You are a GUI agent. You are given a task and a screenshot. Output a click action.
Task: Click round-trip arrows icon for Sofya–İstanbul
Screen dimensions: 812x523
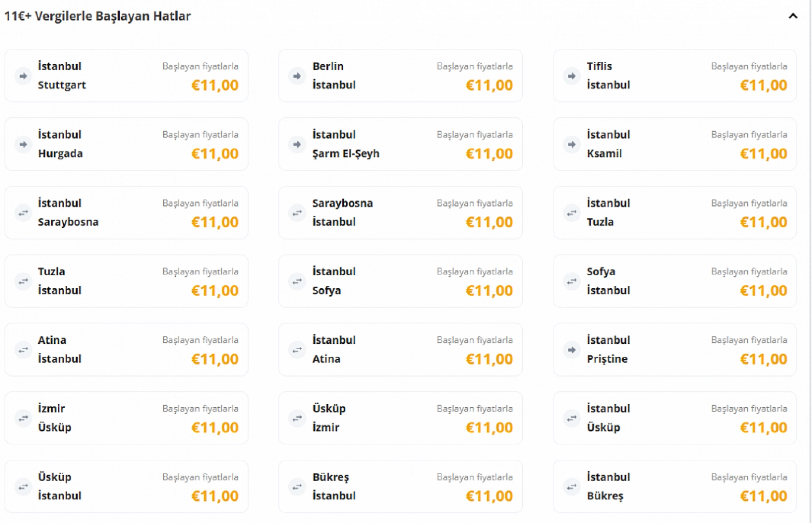(x=572, y=282)
